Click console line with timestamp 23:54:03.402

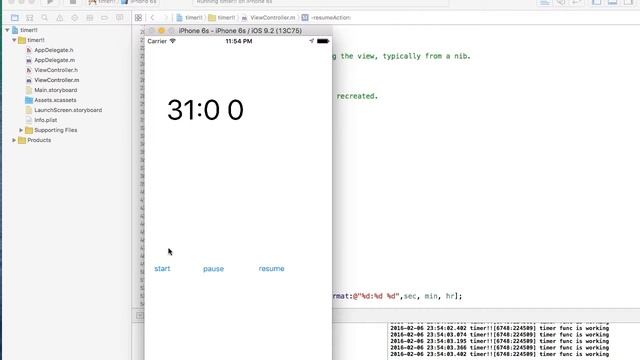coord(500,354)
